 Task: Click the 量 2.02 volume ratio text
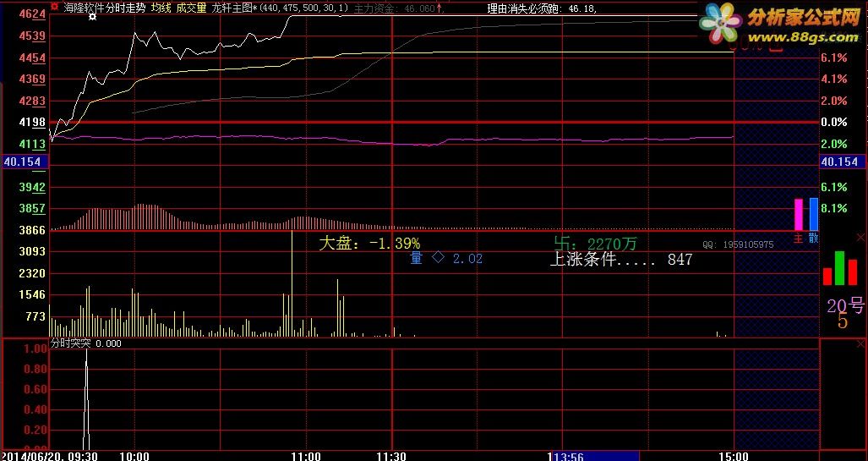pyautogui.click(x=446, y=258)
